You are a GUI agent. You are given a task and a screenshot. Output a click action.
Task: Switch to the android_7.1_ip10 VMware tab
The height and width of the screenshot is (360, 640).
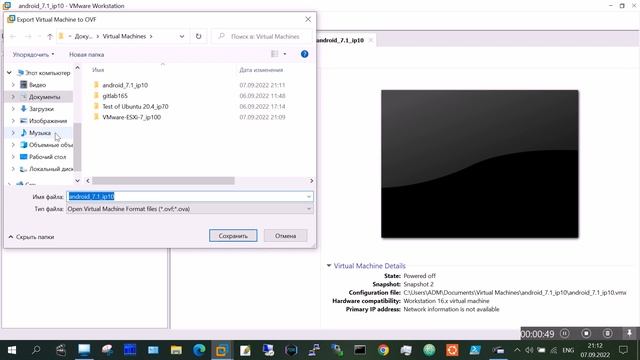[x=340, y=40]
